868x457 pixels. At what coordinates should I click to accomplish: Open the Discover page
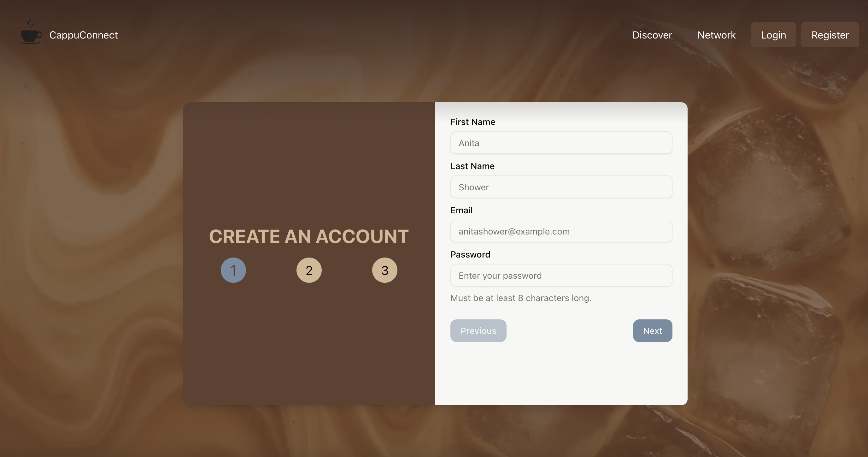[652, 35]
